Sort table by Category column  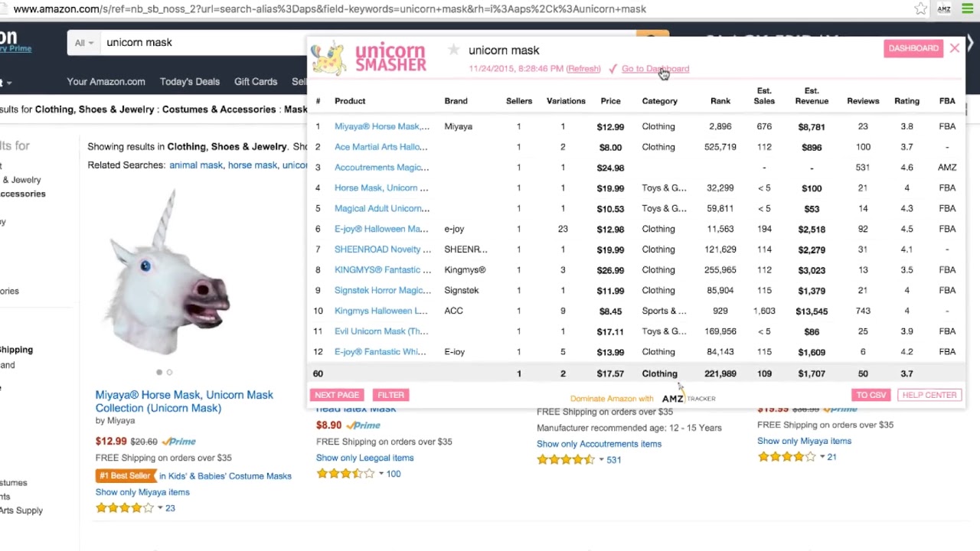(x=659, y=101)
